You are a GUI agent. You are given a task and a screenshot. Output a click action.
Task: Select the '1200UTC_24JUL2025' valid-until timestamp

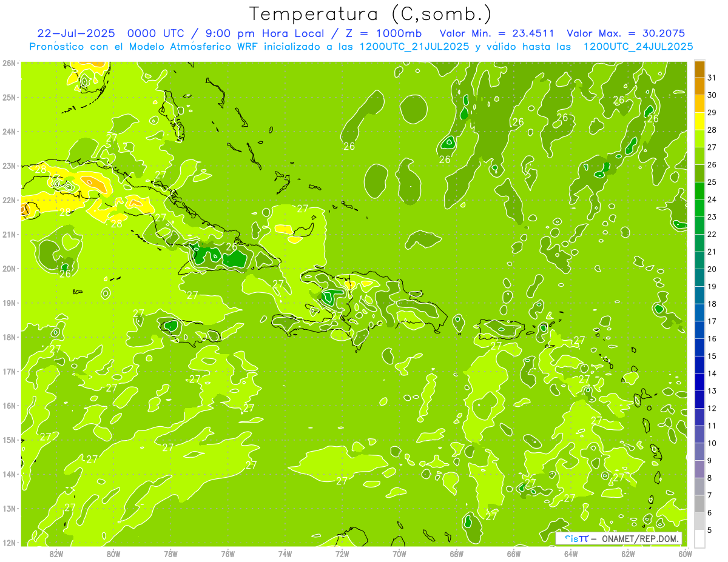point(638,46)
